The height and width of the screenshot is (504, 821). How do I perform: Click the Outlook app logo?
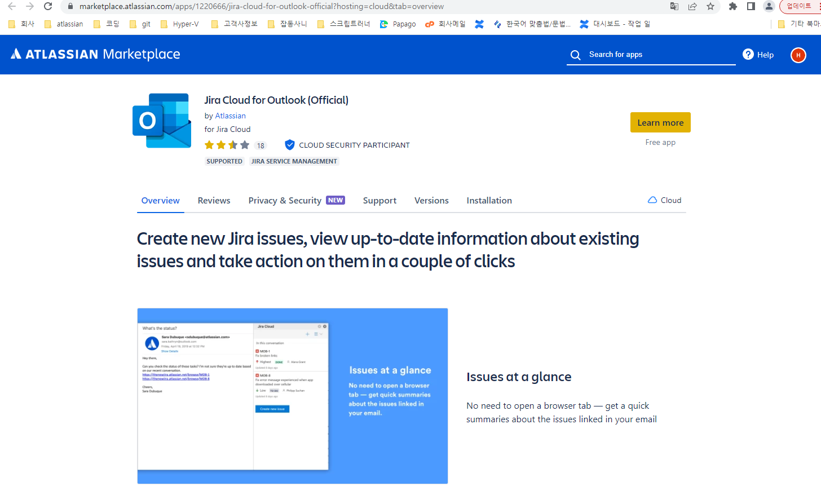pos(162,121)
